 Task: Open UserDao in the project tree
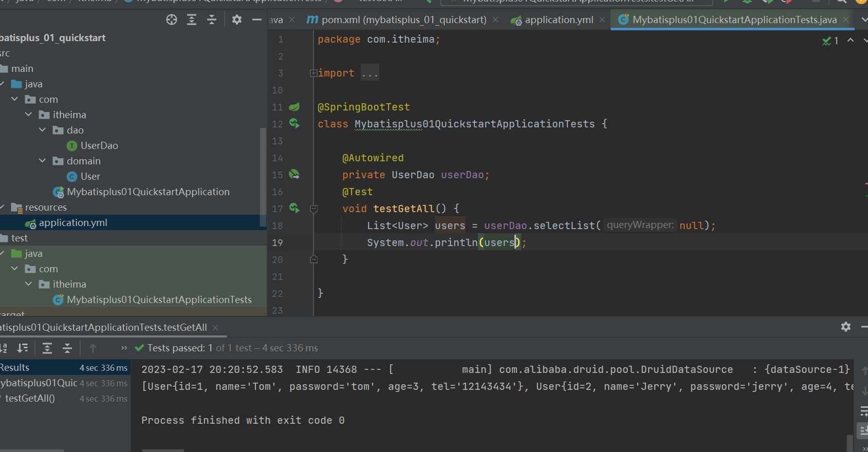(99, 145)
